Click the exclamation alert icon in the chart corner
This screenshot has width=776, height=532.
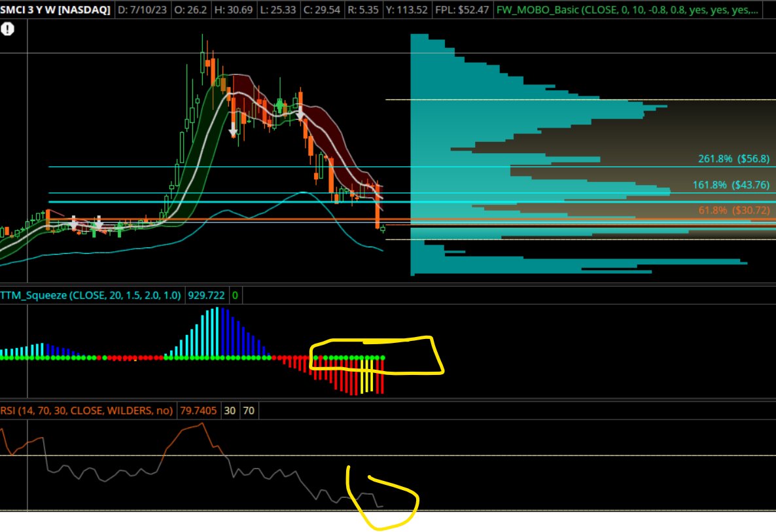[x=8, y=29]
